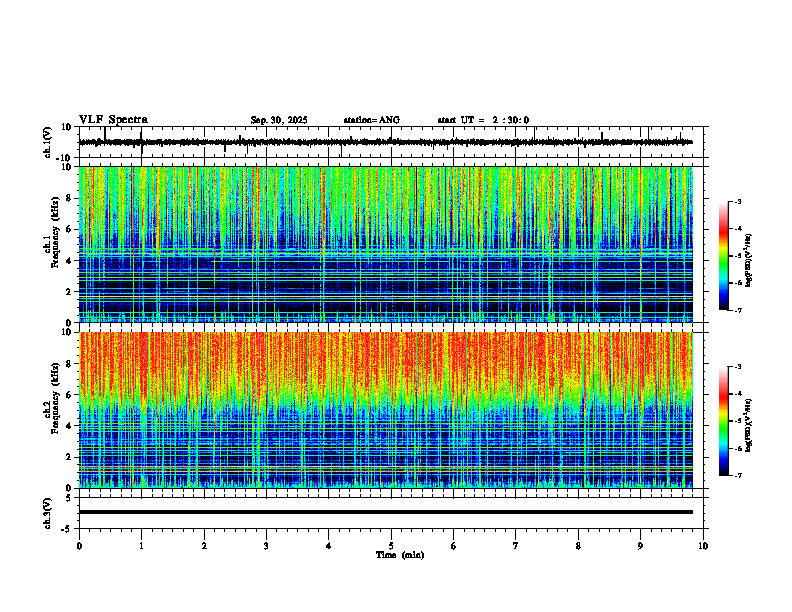Click the time axis tick label "9"

pos(640,546)
